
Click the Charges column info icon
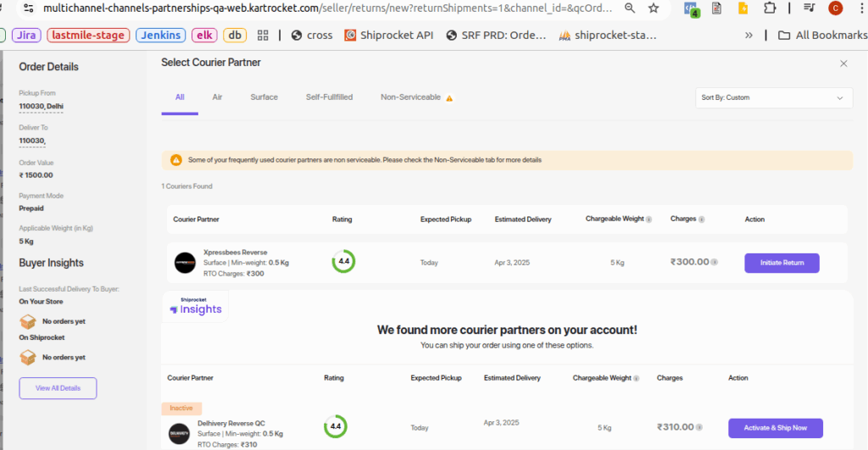click(703, 219)
